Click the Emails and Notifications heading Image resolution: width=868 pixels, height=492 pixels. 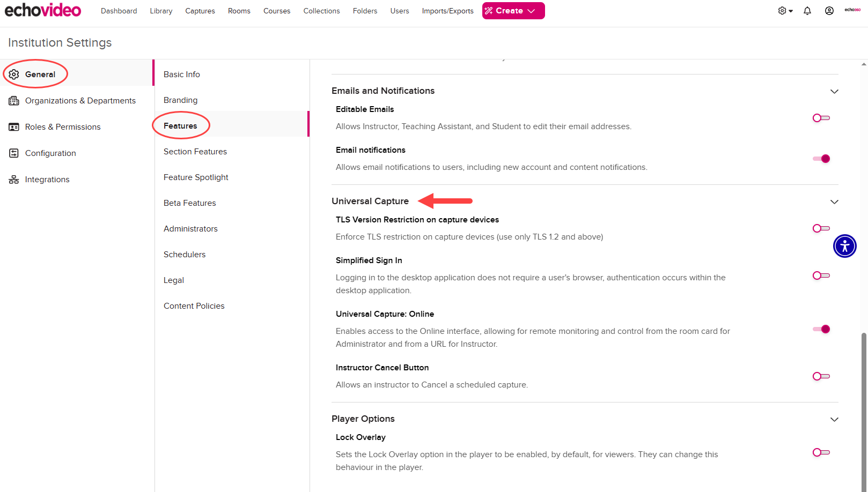tap(383, 91)
